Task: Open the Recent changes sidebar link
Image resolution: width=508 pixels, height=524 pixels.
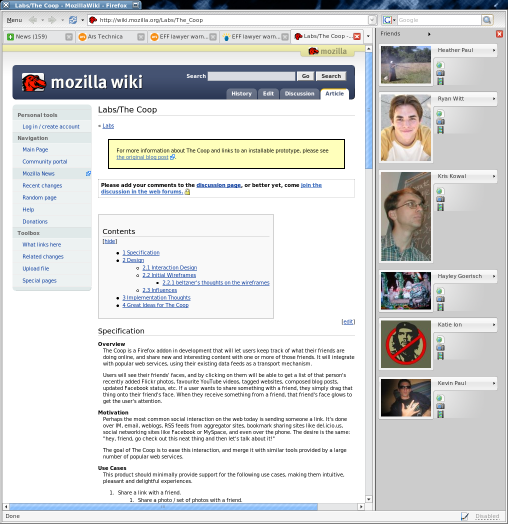Action: click(42, 185)
